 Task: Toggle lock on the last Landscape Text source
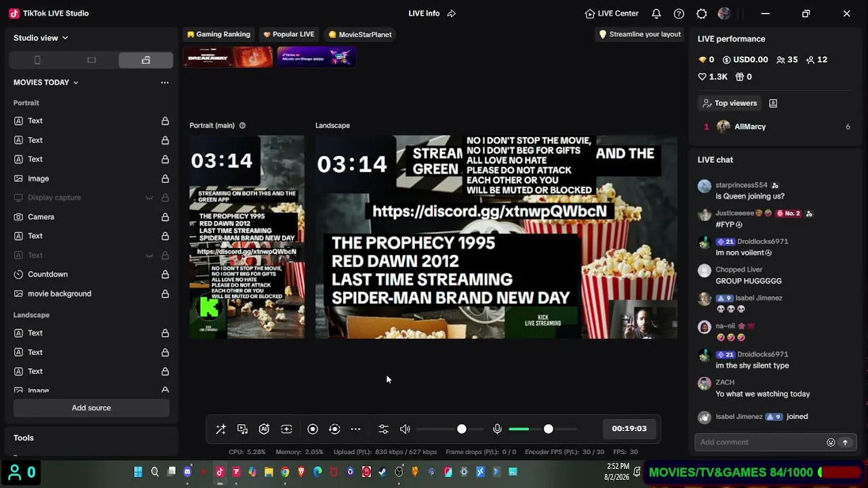tap(165, 371)
